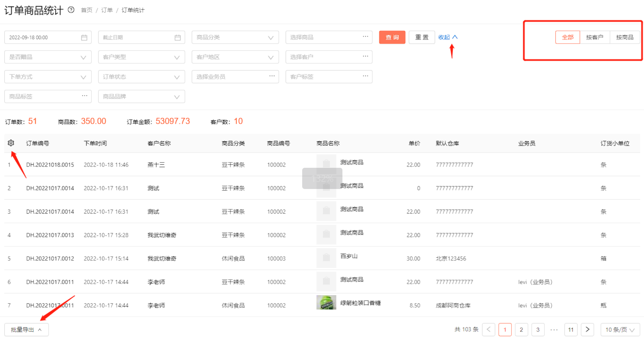Expand the 商品品牌 dropdown
644x339 pixels.
[x=142, y=96]
